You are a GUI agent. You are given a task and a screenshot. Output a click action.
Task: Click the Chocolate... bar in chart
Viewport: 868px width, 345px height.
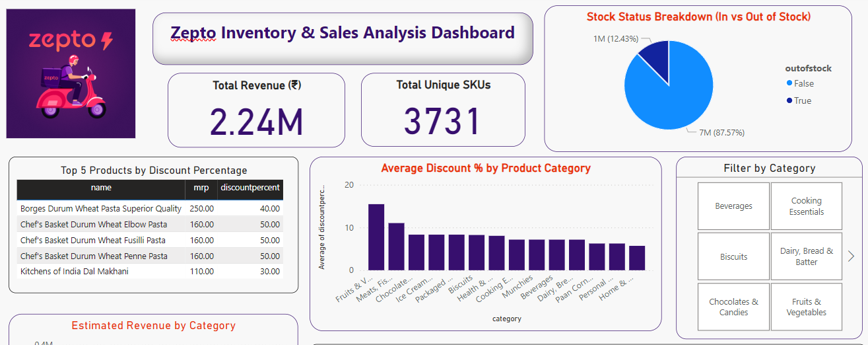coord(417,252)
